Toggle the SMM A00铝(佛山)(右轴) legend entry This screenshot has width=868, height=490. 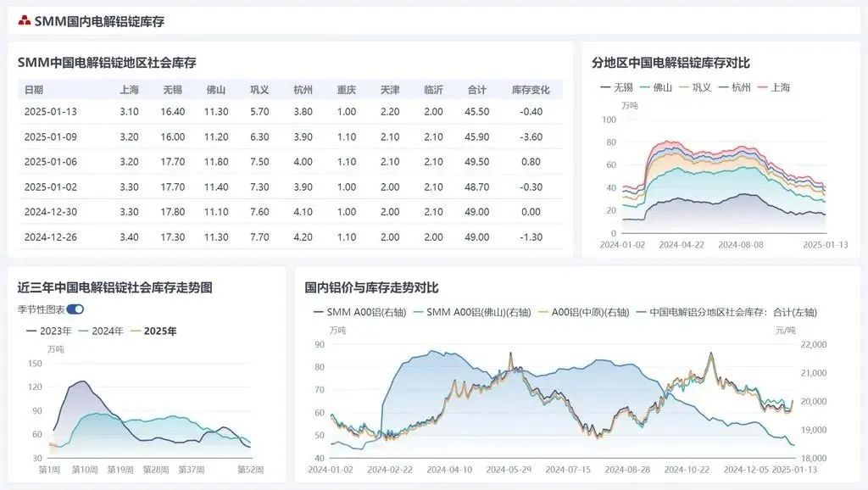pos(472,312)
